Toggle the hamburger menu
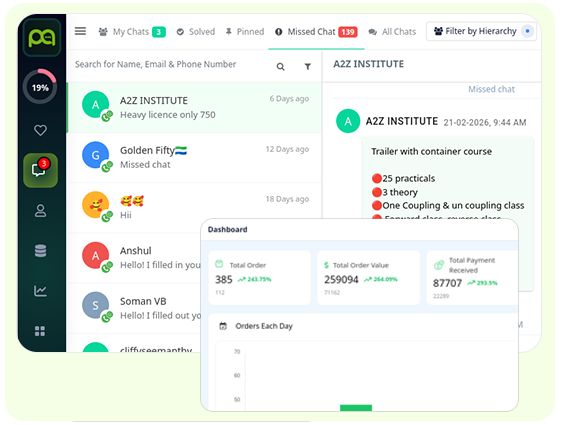Viewport: 562px width, 425px height. click(80, 31)
